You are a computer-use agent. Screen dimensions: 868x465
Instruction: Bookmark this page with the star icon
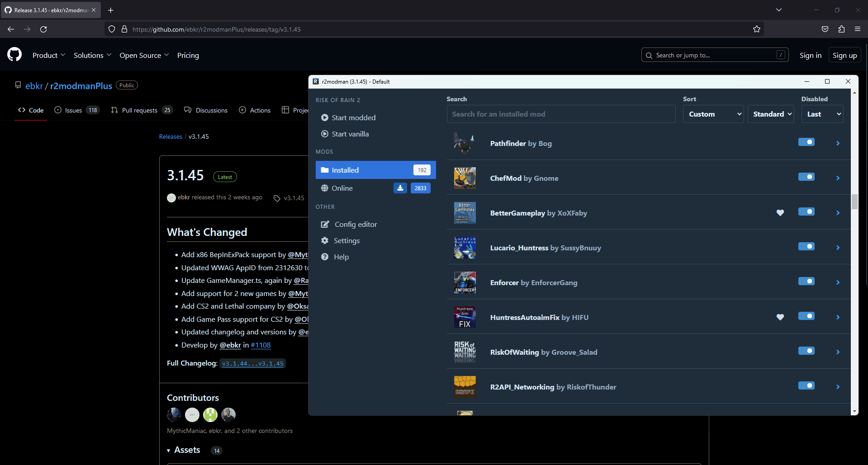point(757,29)
